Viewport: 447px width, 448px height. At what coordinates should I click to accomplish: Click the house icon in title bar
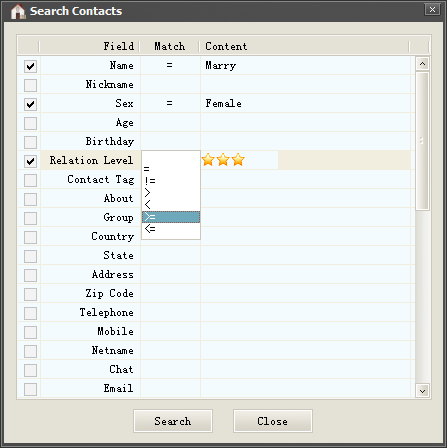coord(18,11)
